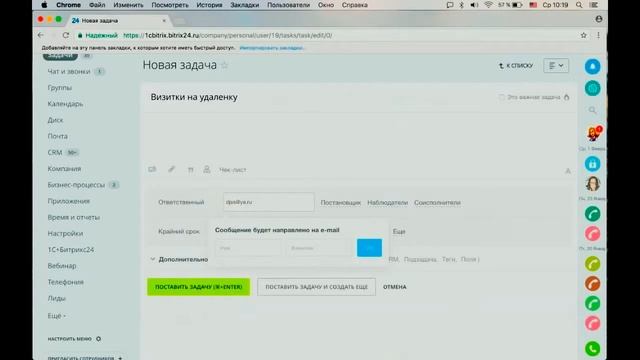The width and height of the screenshot is (640, 360).
Task: Reload the page in Chrome
Action: [x=66, y=36]
